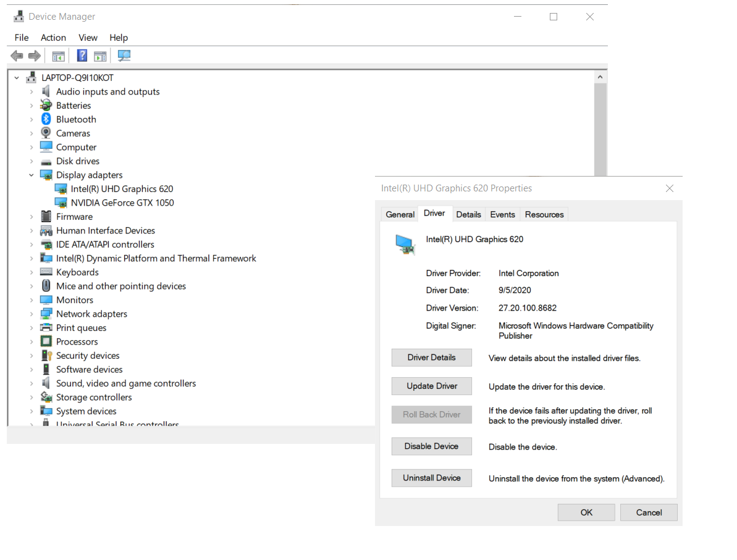Image resolution: width=737 pixels, height=560 pixels.
Task: Click the Forward navigation arrow
Action: click(35, 56)
